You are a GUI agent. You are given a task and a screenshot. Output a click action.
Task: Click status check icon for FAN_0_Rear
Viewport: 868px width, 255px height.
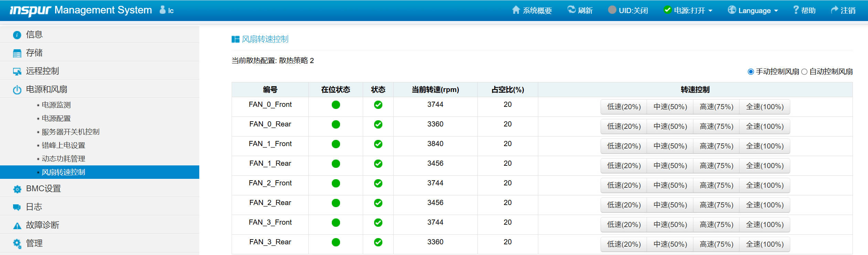click(378, 124)
